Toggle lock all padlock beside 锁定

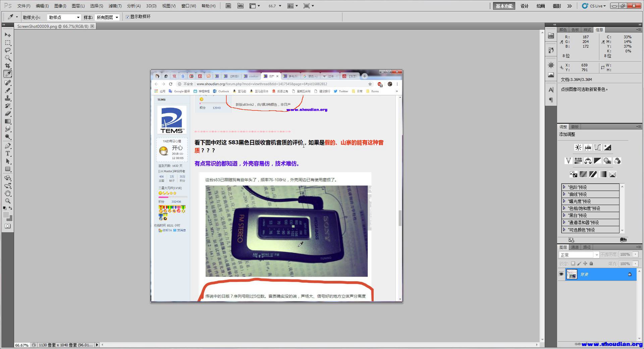coord(591,264)
